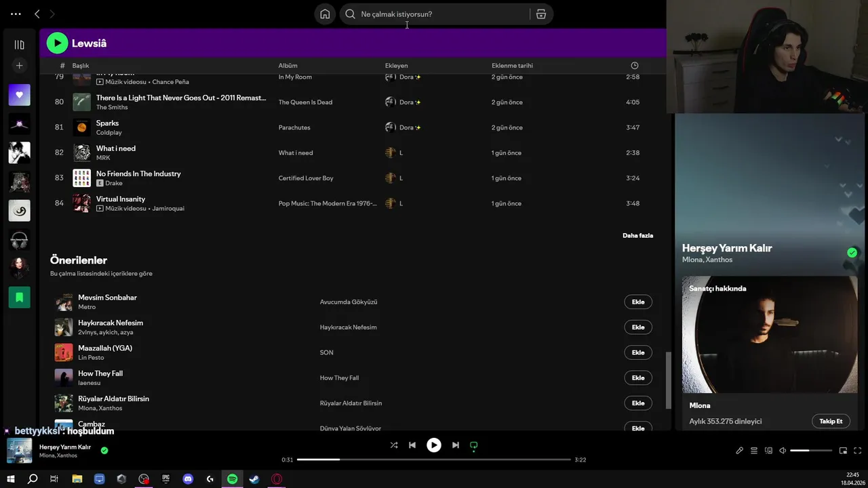Open album link Parachutes

[294, 127]
